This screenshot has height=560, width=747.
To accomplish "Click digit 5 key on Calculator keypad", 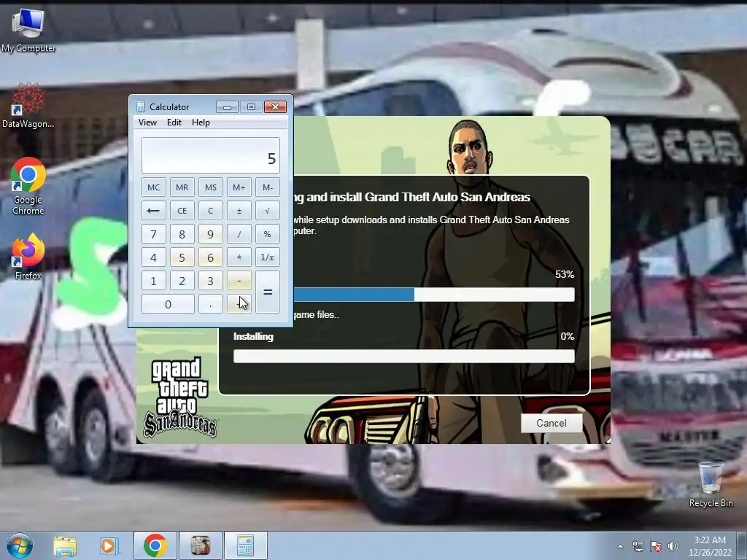I will pos(182,257).
